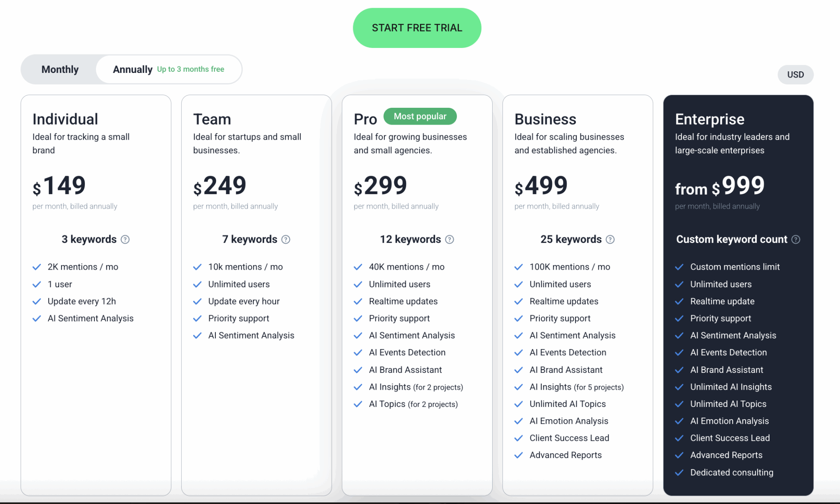Open Enterprise's Custom keyword count tooltip

(796, 239)
